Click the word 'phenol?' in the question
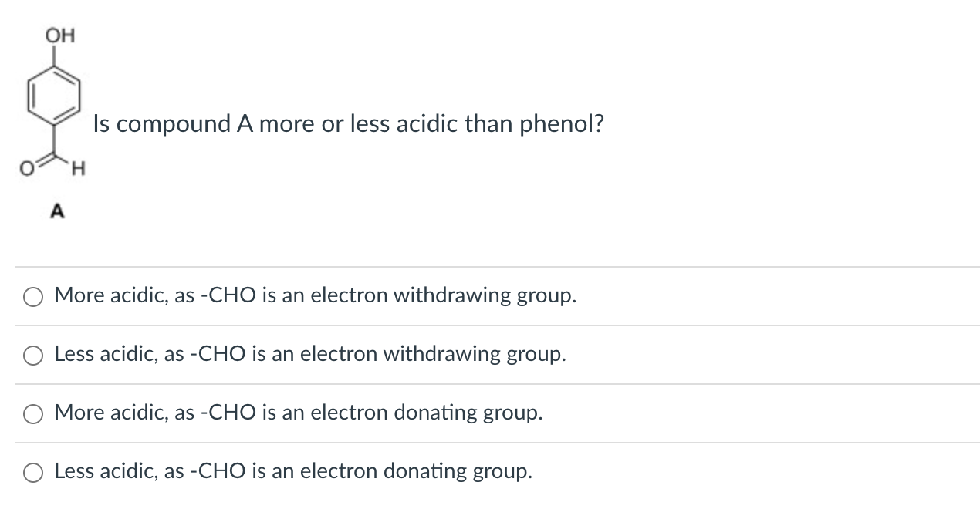Image resolution: width=980 pixels, height=509 pixels. (x=561, y=123)
